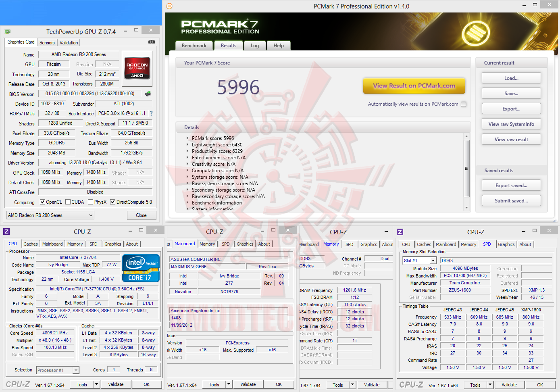Click the Core Speed value 4806.21 MHz
This screenshot has width=560, height=392.
click(55, 333)
